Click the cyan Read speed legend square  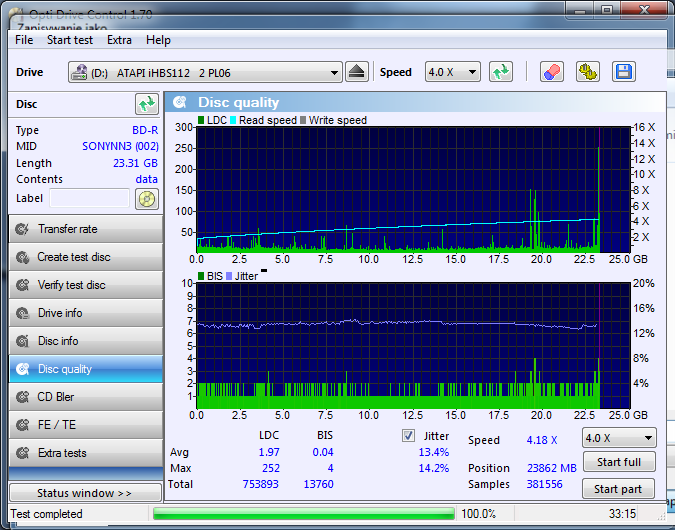233,120
